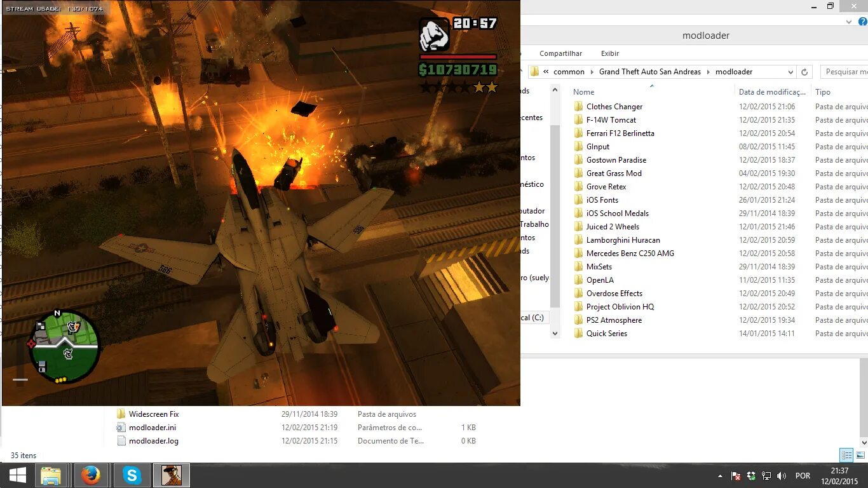Select the Ferrari F12 Berlinetta folder
Screen dimensions: 868x488
click(x=620, y=133)
